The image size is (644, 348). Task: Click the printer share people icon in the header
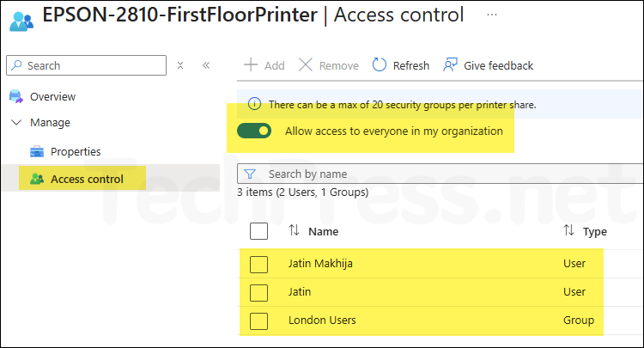point(21,21)
